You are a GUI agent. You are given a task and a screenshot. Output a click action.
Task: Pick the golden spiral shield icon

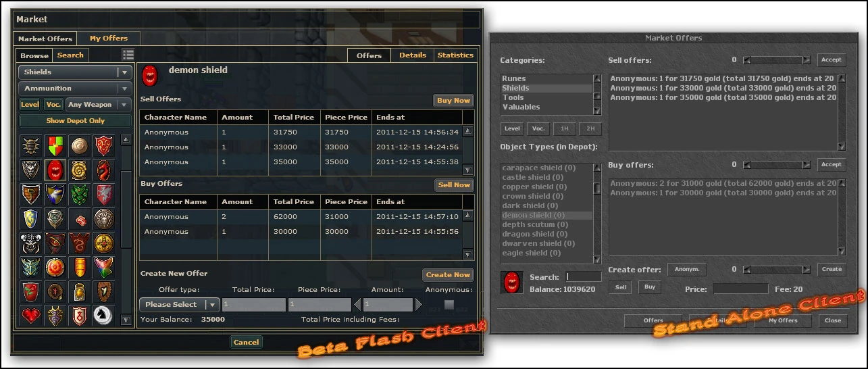coord(79,170)
